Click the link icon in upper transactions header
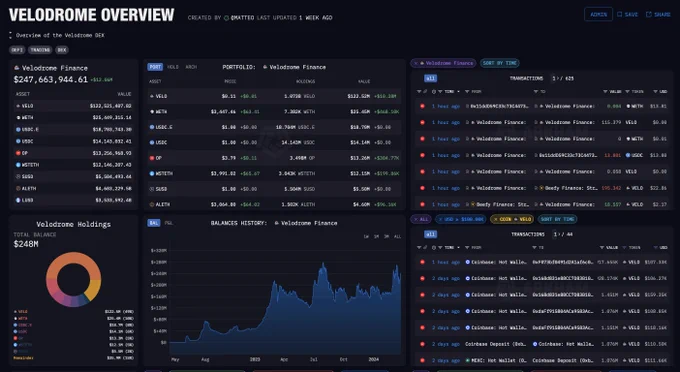This screenshot has width=680, height=372. [x=425, y=92]
